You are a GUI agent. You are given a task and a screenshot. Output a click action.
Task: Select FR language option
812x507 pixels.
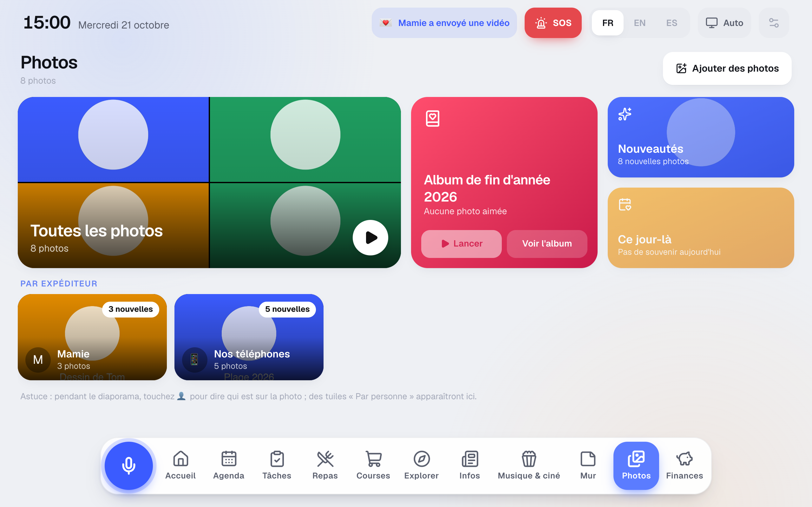coord(608,23)
